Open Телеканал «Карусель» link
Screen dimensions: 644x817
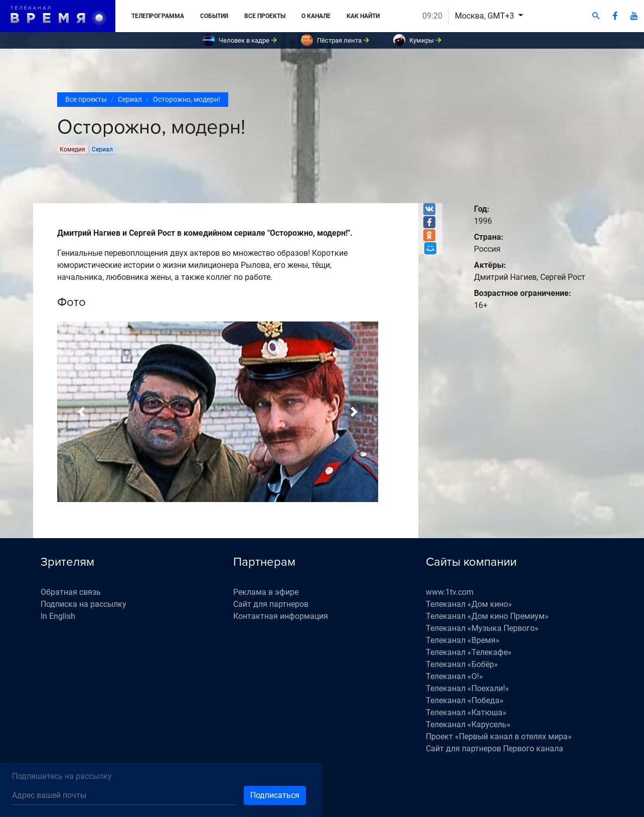[x=468, y=725]
